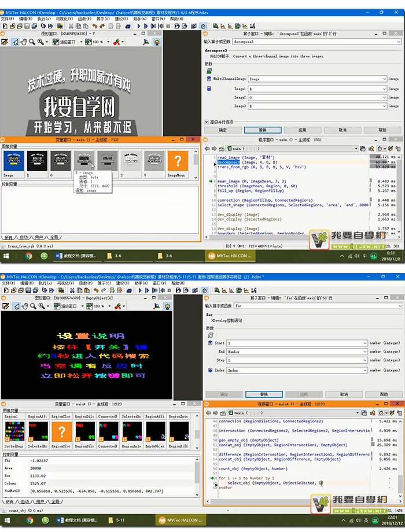Select the blue Image variable thumbnail
This screenshot has width=405, height=532.
tap(13, 161)
